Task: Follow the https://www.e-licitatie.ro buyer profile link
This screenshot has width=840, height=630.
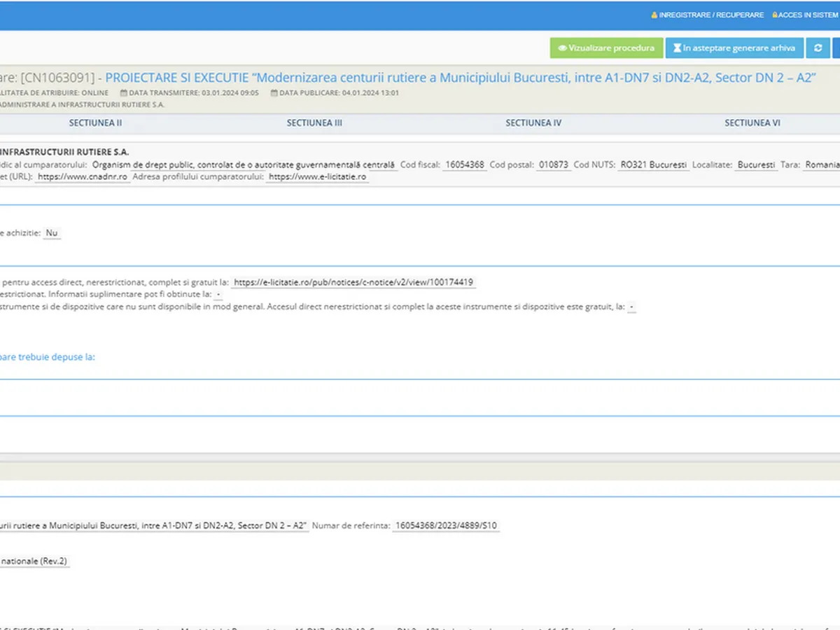Action: tap(317, 177)
